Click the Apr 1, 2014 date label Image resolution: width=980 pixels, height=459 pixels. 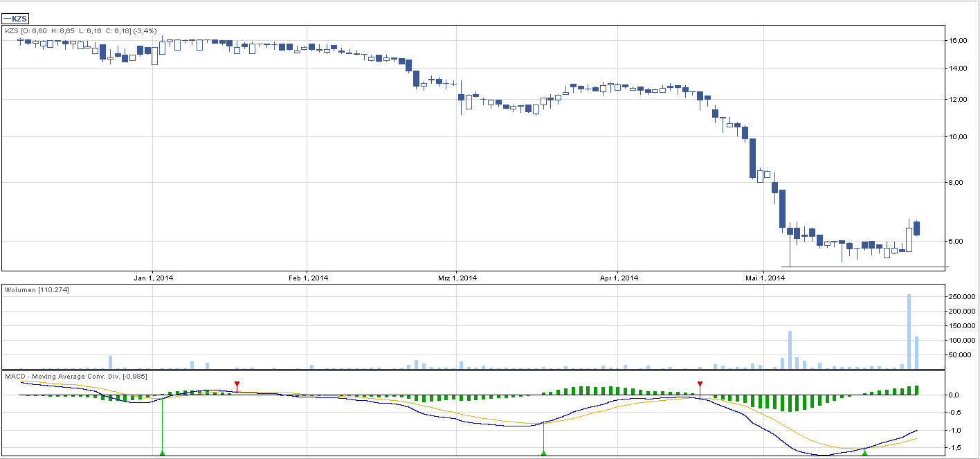[x=618, y=278]
